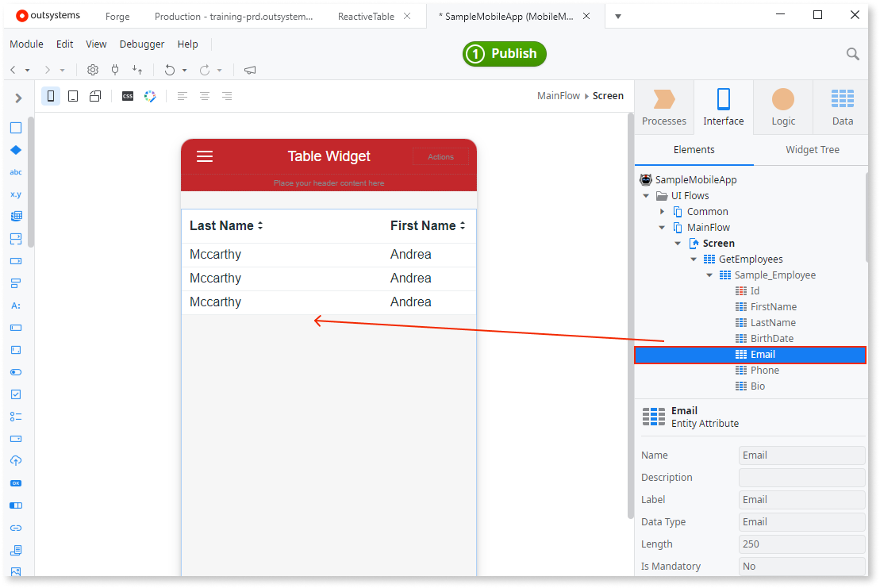Collapse the UI Flows folder

click(646, 196)
